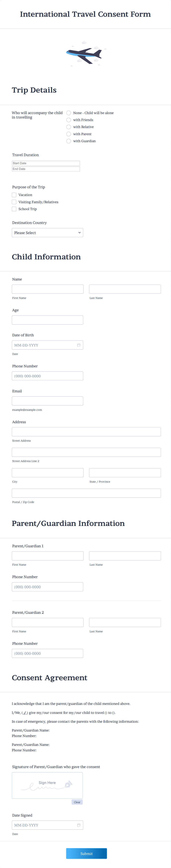Check the School Trip purpose
Image resolution: width=171 pixels, height=868 pixels.
coord(14,209)
